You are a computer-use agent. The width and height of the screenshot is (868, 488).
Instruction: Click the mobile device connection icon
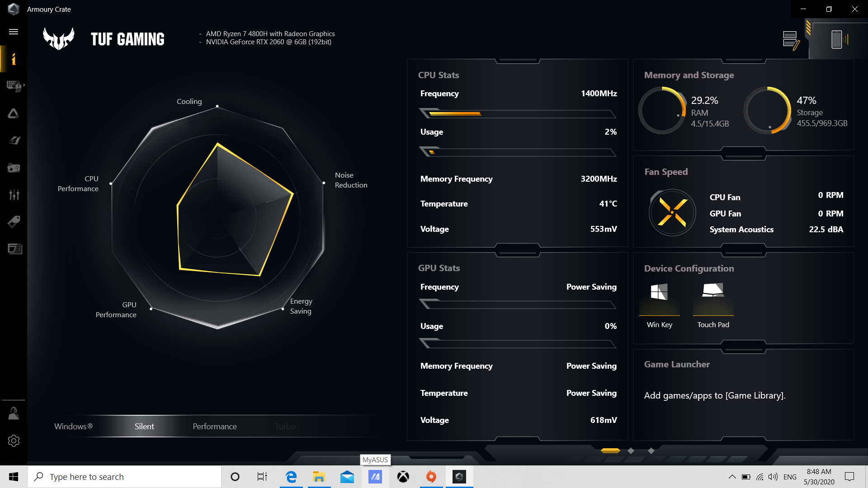[839, 40]
